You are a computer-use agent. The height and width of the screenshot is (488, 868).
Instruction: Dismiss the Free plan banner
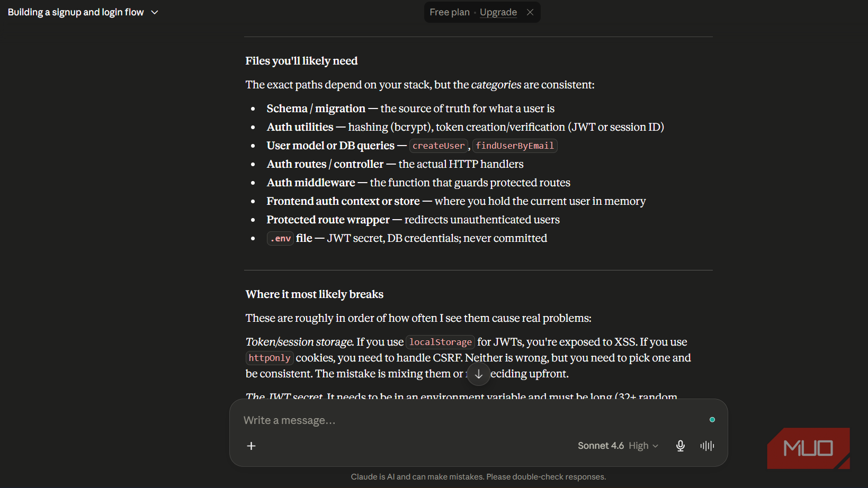click(530, 12)
